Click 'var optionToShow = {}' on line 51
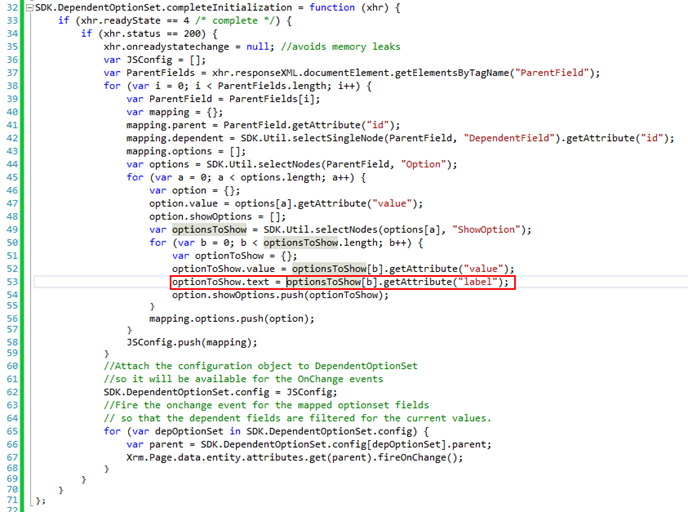 232,256
